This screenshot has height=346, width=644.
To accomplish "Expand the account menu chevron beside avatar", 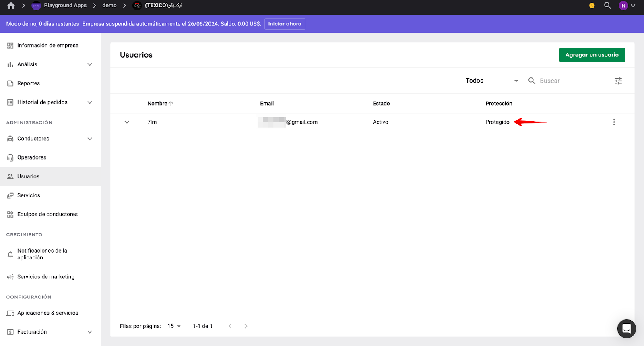I will click(633, 6).
